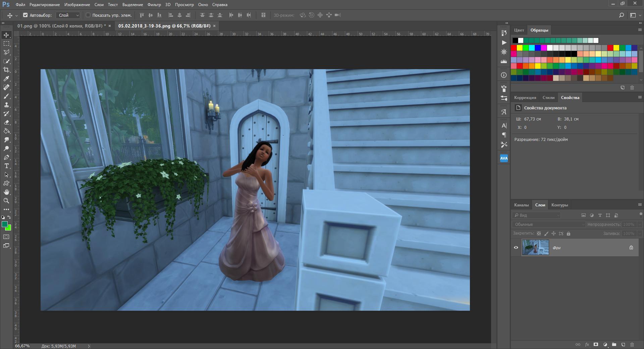The height and width of the screenshot is (349, 644).
Task: Hide the Фон layer visibility eye
Action: [516, 248]
